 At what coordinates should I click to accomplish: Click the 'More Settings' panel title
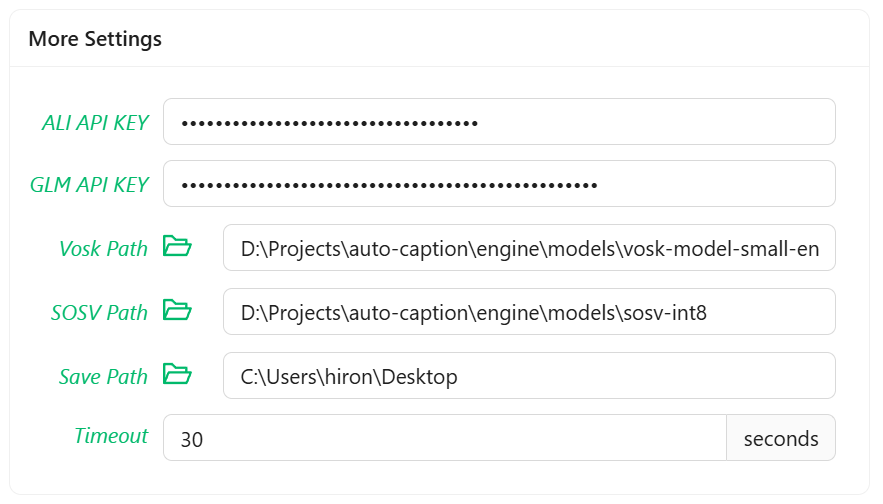(x=95, y=39)
